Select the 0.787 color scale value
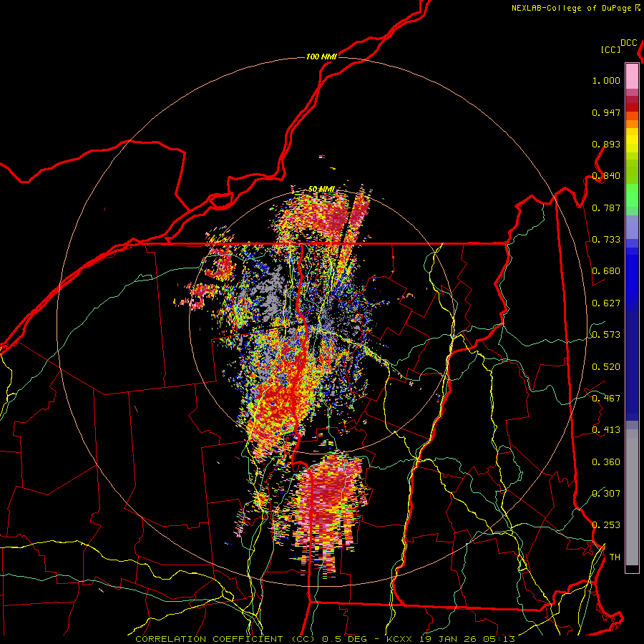 (606, 208)
